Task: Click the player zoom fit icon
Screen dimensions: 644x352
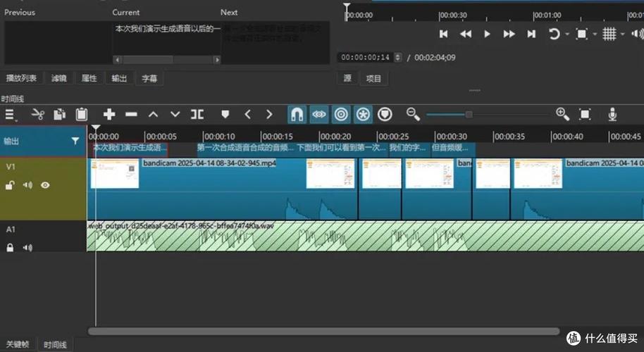Action: (x=581, y=34)
